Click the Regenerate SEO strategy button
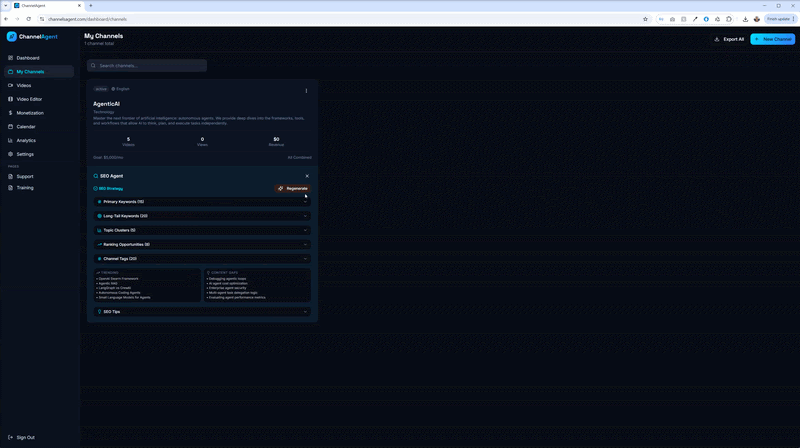The height and width of the screenshot is (448, 800). click(293, 188)
